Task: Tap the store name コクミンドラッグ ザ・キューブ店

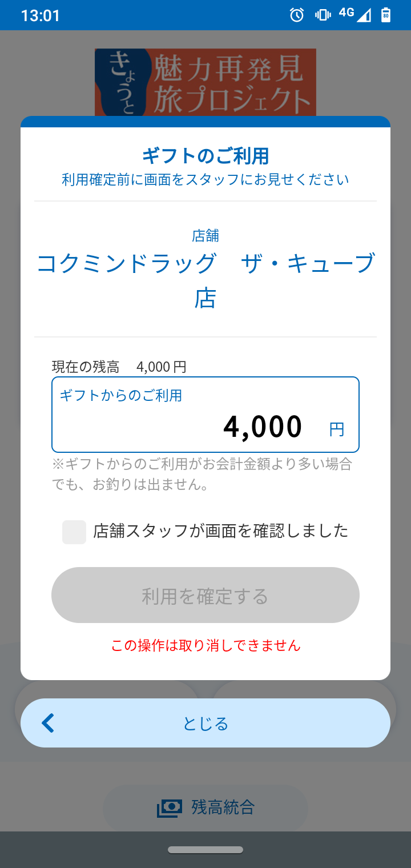Action: (205, 280)
